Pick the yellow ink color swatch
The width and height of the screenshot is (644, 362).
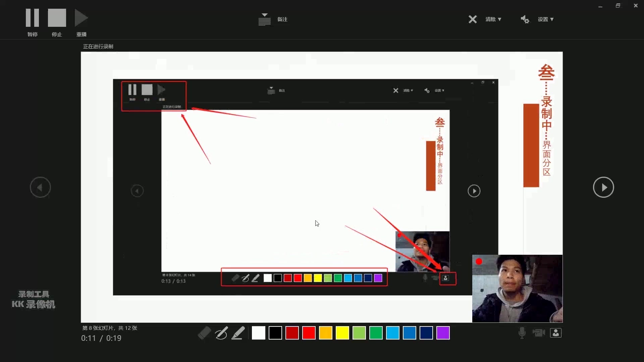[342, 333]
